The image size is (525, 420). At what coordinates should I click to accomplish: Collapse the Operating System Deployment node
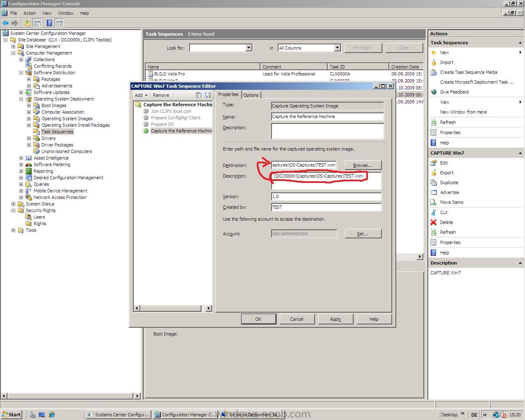(21, 99)
